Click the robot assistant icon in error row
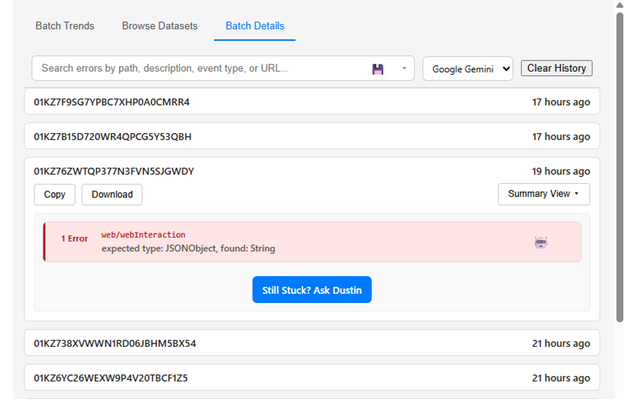This screenshot has height=400, width=640. click(541, 242)
